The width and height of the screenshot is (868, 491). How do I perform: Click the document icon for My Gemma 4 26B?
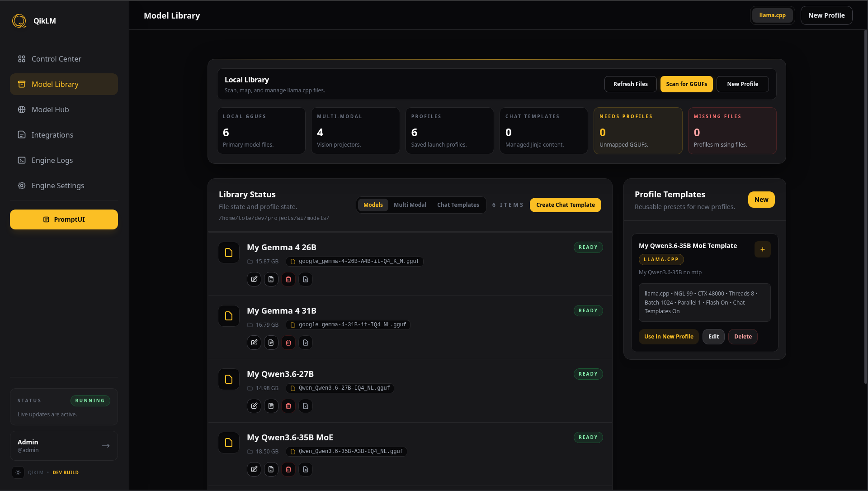(x=271, y=279)
